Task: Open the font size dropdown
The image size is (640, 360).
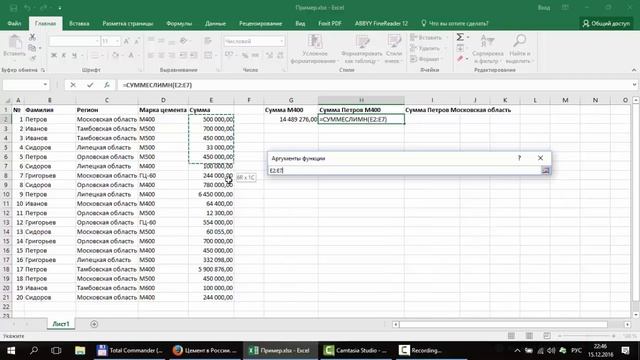Action: pos(118,41)
